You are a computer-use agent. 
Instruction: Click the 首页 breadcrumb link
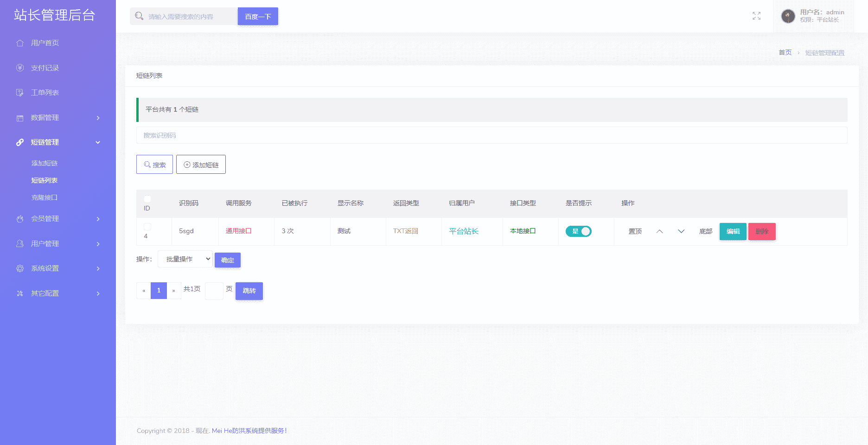tap(785, 53)
